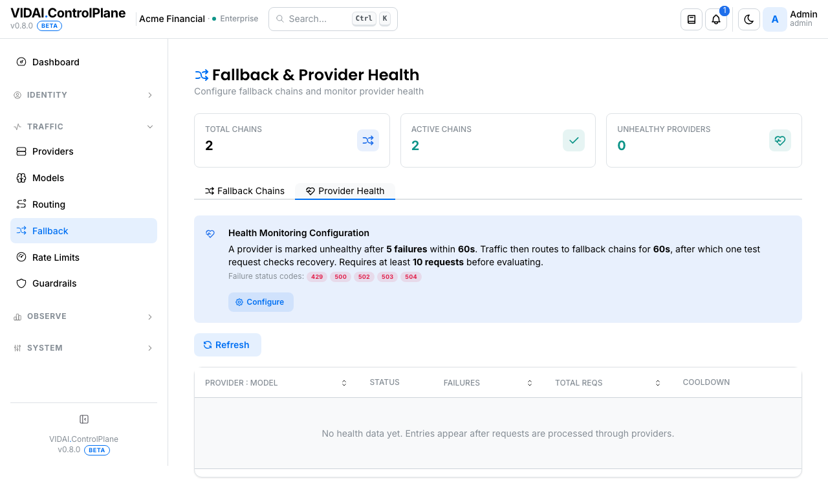Select Fallback in the sidebar
The width and height of the screenshot is (828, 504).
[x=83, y=231]
